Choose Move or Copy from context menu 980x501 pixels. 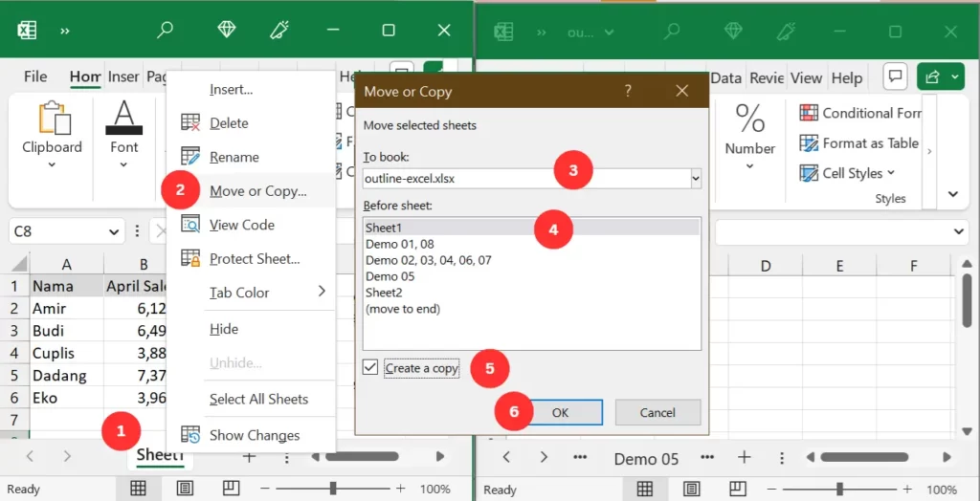(x=257, y=191)
